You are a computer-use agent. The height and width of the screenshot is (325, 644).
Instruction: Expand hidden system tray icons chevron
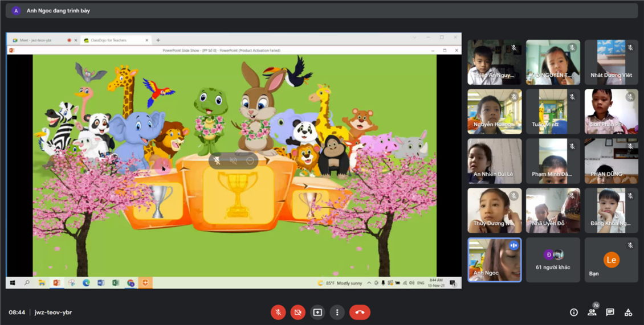pos(369,283)
